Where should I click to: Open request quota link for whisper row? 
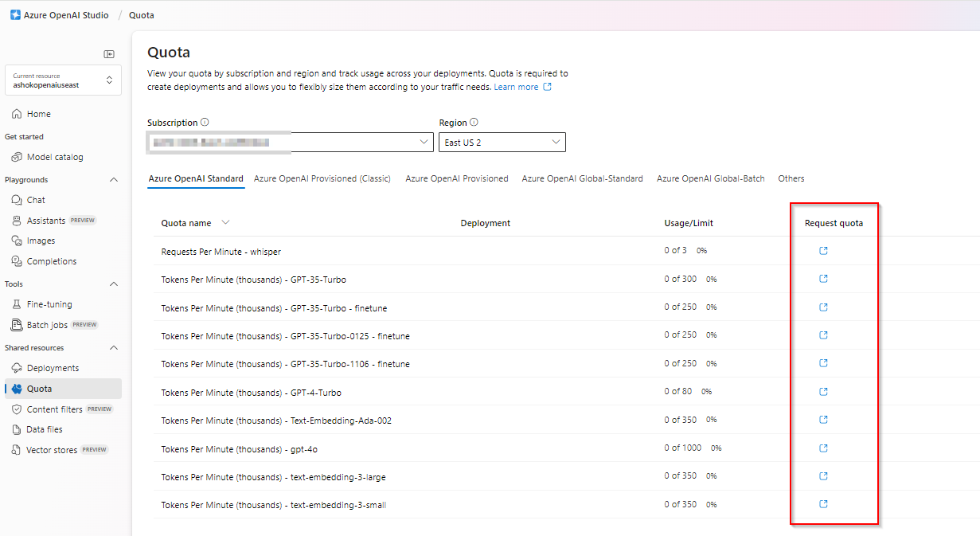pyautogui.click(x=823, y=251)
